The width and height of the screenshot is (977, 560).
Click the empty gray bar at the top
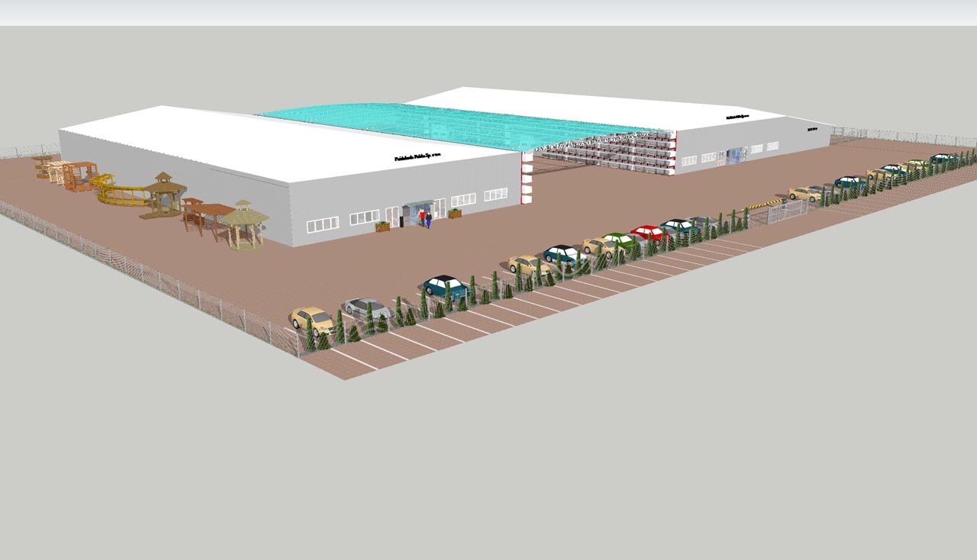[x=488, y=12]
